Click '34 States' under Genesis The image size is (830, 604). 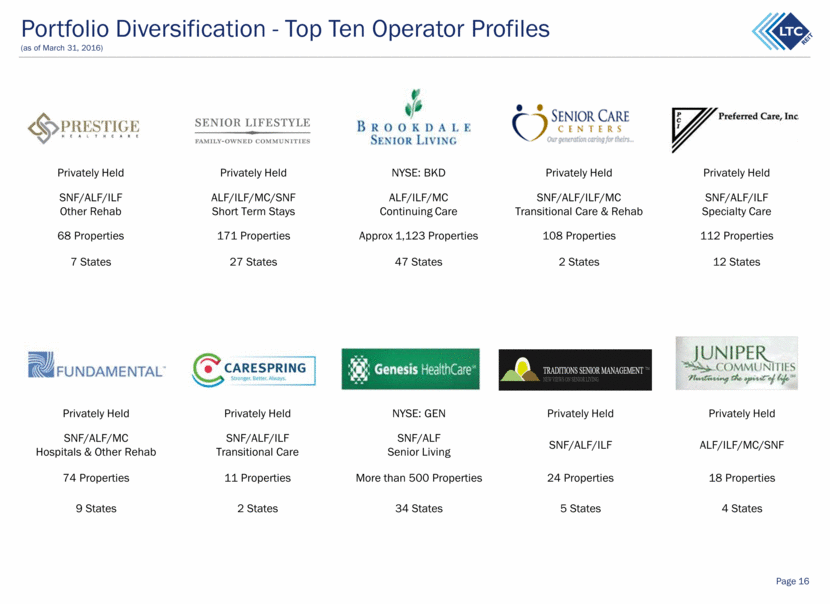click(x=419, y=508)
